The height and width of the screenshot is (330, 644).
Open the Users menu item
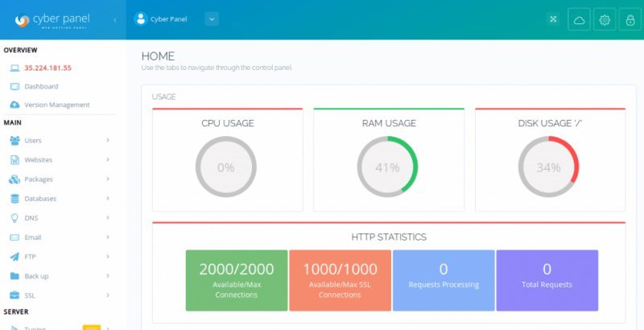click(33, 140)
